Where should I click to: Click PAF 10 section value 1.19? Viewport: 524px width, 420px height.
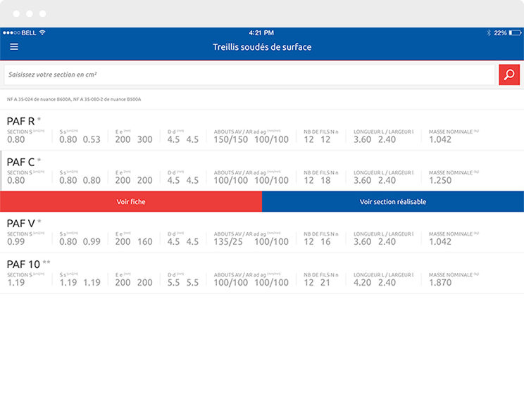pyautogui.click(x=16, y=282)
